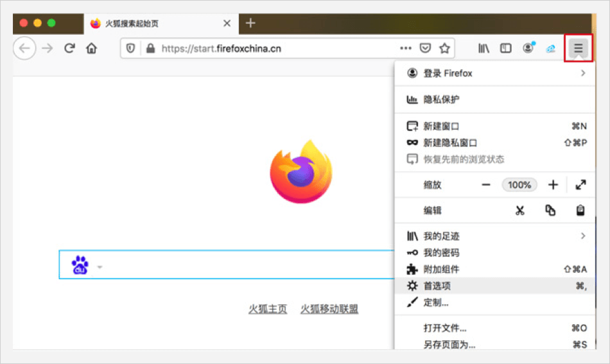The height and width of the screenshot is (364, 610).
Task: Expand the 登录 Firefox submenu
Action: [583, 73]
